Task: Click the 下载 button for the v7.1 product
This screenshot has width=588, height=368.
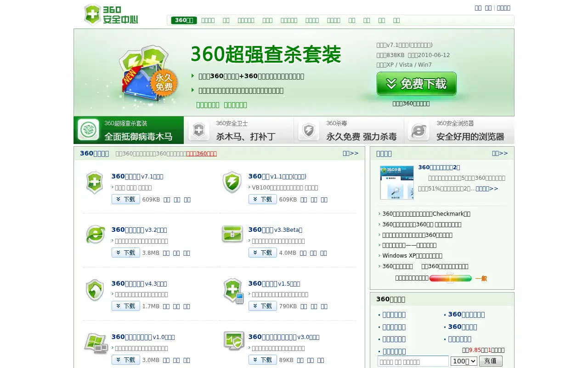Action: coord(126,199)
